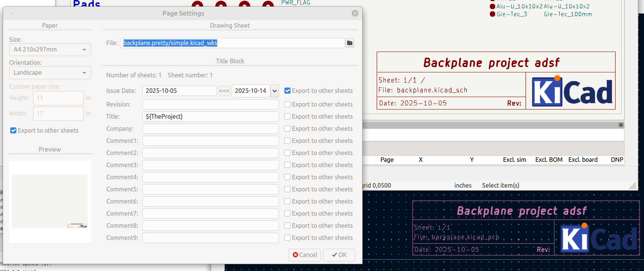Check Title export to other sheets

pyautogui.click(x=288, y=117)
